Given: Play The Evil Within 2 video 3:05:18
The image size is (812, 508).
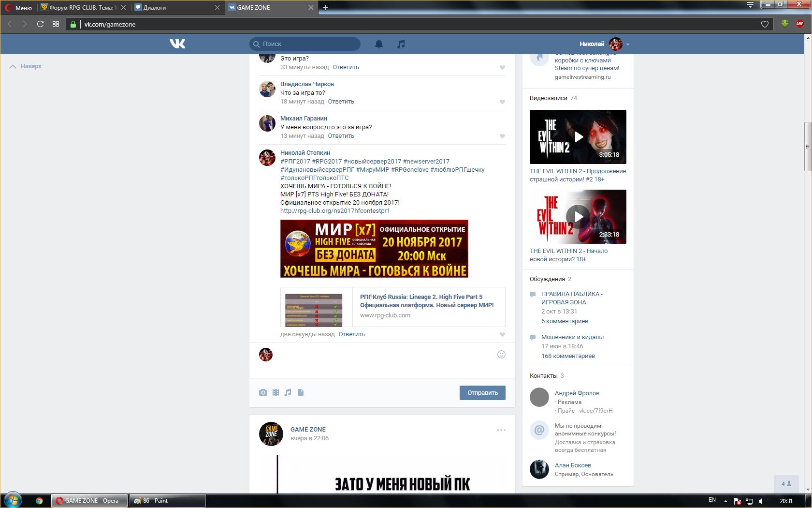Looking at the screenshot, I should click(578, 137).
